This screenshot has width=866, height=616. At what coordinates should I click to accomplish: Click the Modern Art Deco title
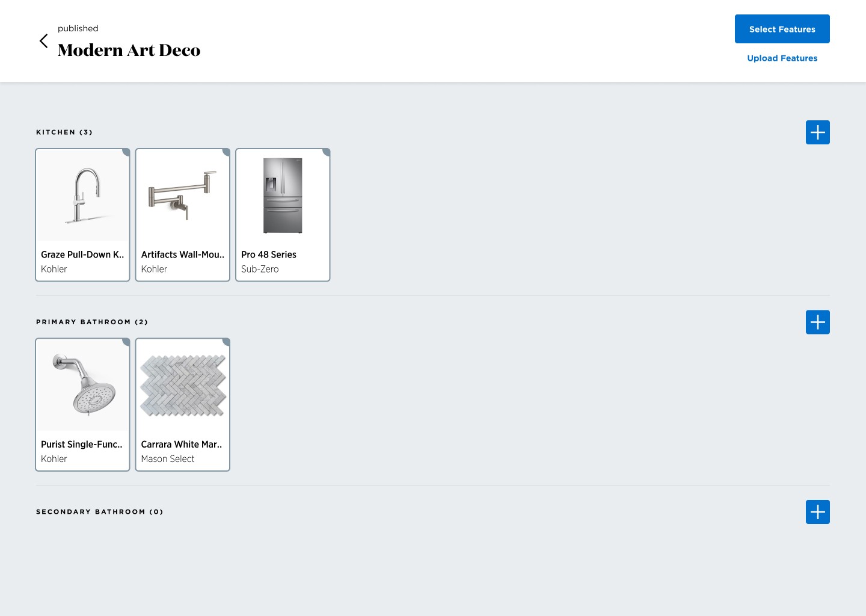[x=129, y=50]
